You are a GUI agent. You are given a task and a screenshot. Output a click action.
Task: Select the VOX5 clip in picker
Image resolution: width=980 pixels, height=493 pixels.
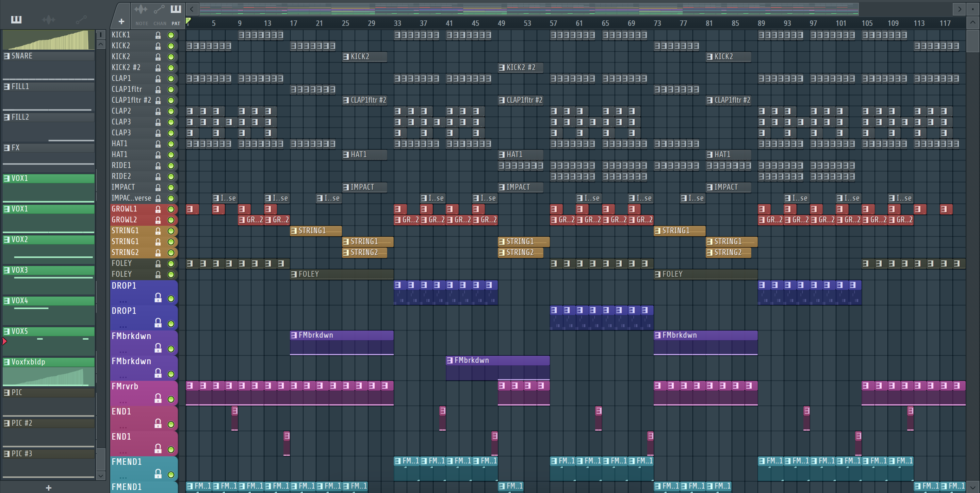point(49,342)
